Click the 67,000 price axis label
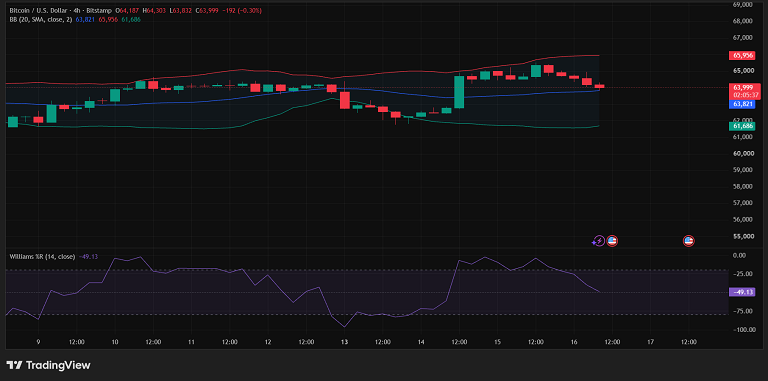Screen dimensions: 768x381 tap(744, 38)
